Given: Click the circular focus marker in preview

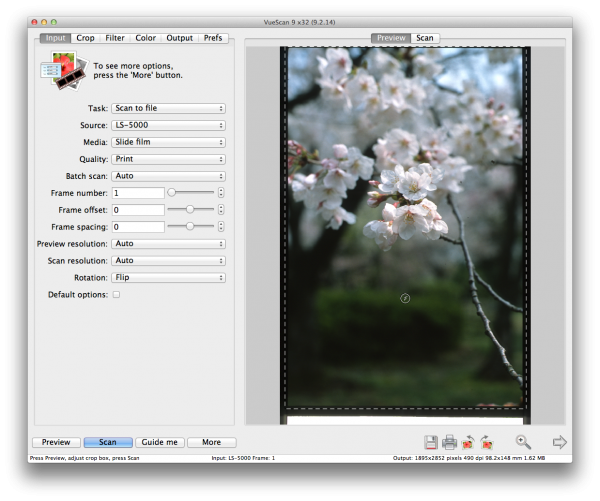Looking at the screenshot, I should click(405, 298).
